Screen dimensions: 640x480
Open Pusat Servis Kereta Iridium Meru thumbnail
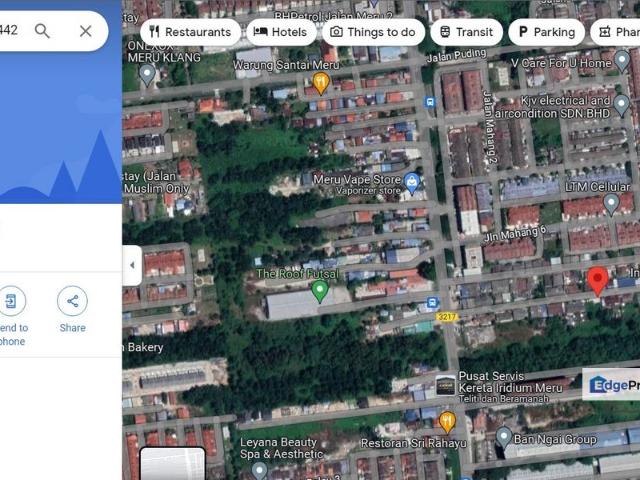[x=445, y=385]
